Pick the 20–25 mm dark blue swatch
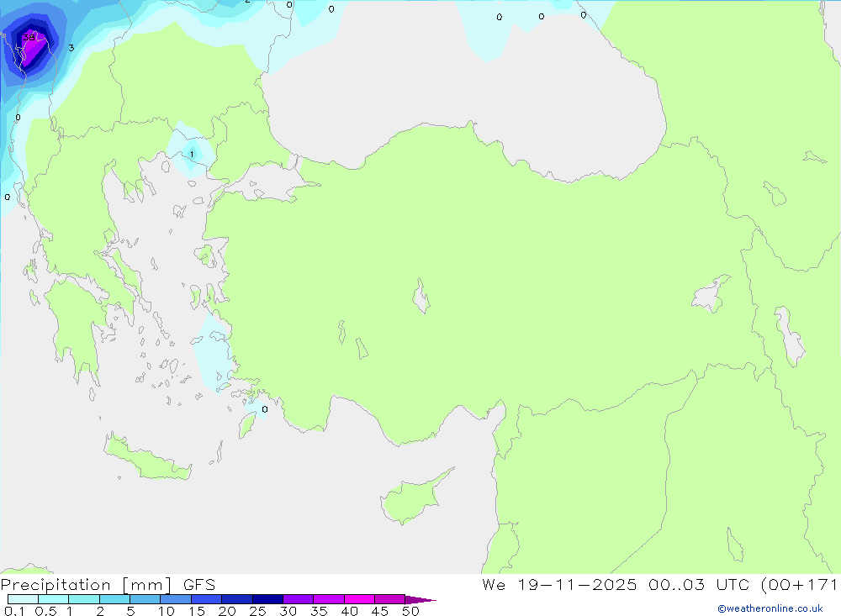This screenshot has width=841, height=616. coord(237,599)
